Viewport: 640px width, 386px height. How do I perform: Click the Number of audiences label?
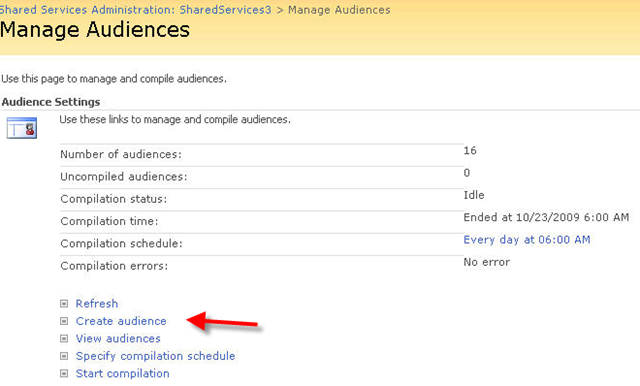tap(121, 154)
